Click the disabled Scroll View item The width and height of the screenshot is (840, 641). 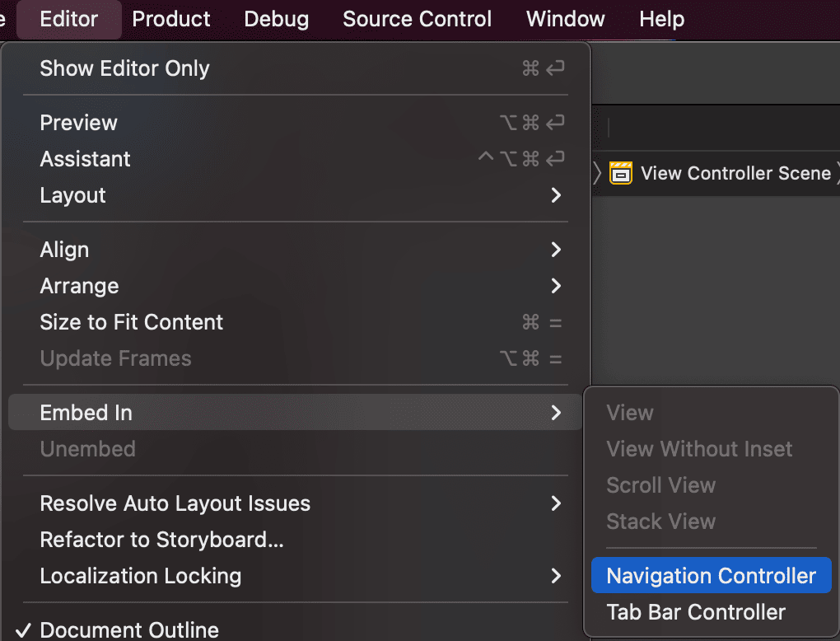(x=711, y=485)
